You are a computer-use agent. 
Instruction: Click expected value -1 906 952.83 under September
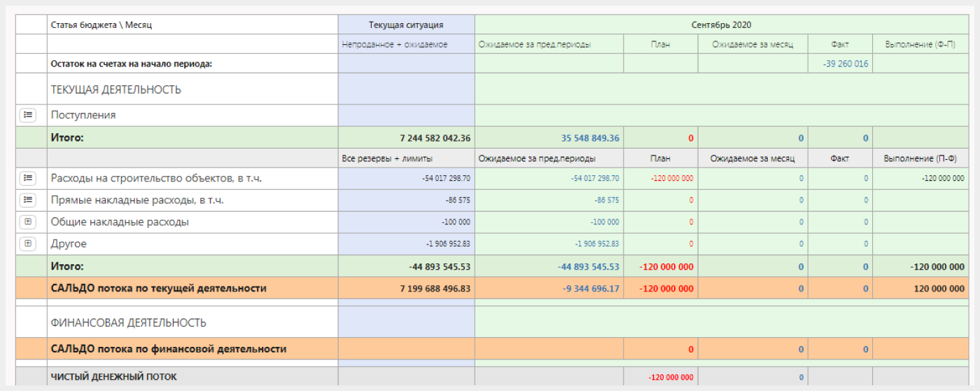point(597,244)
